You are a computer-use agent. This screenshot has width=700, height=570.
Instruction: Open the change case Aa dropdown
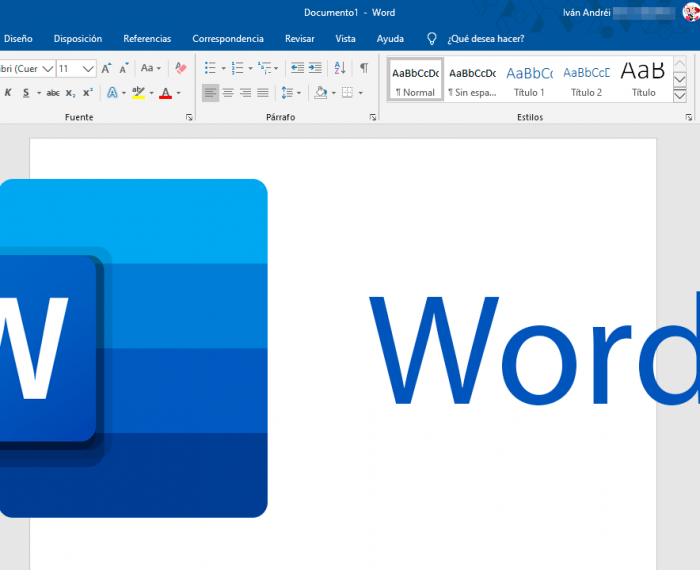150,68
